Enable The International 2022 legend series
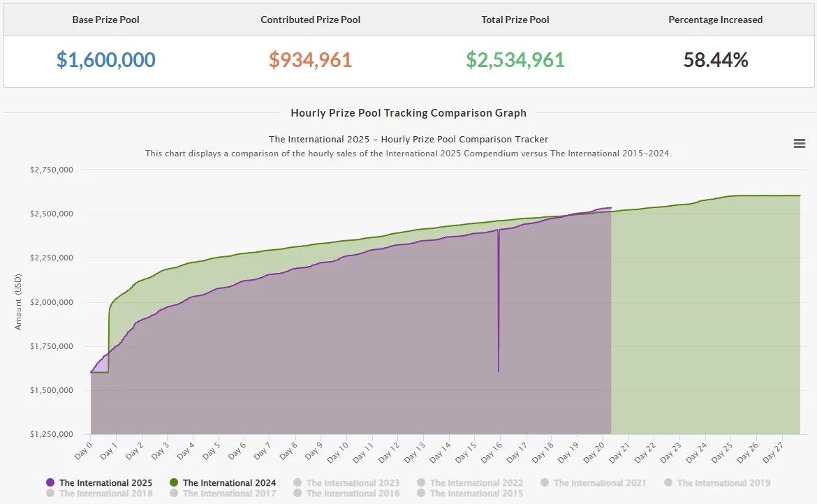Viewport: 817px width, 504px height. (470, 483)
